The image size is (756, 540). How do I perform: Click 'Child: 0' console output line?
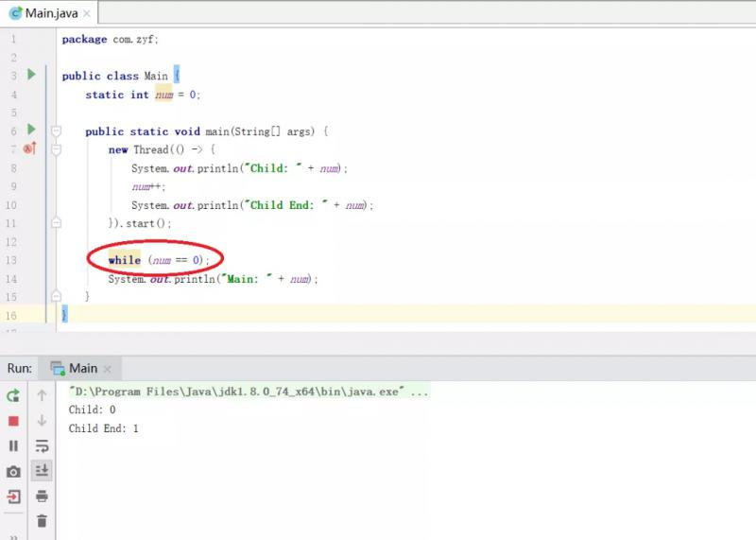tap(92, 409)
